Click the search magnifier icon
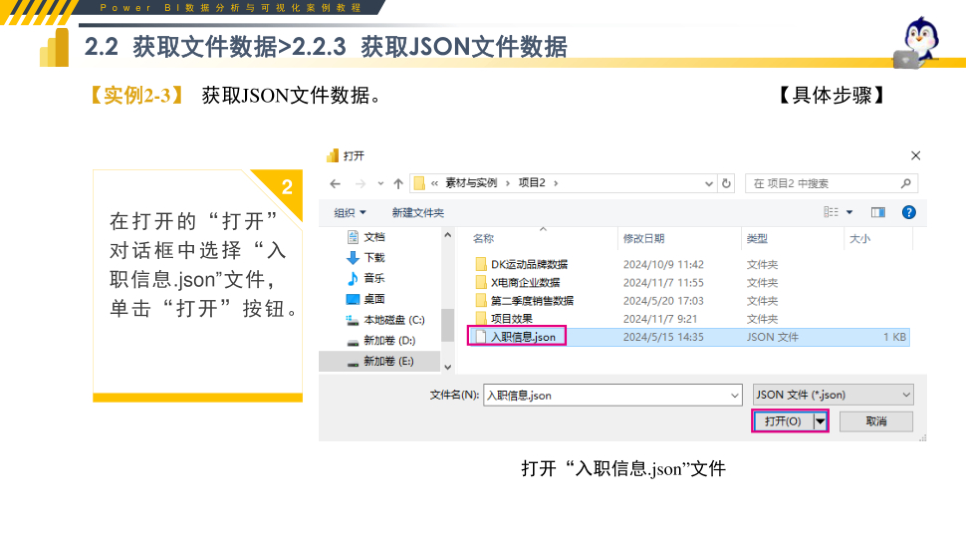Image resolution: width=966 pixels, height=544 pixels. pyautogui.click(x=906, y=184)
